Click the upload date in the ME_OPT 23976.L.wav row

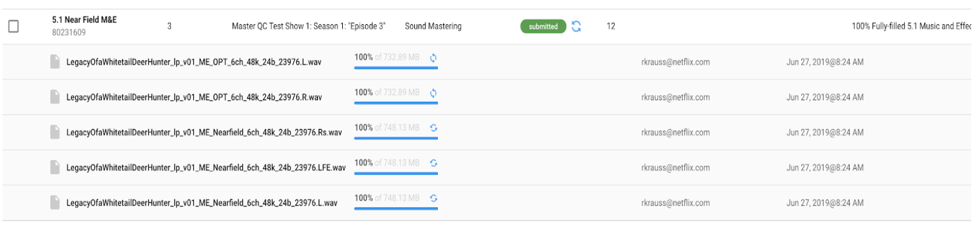click(825, 62)
